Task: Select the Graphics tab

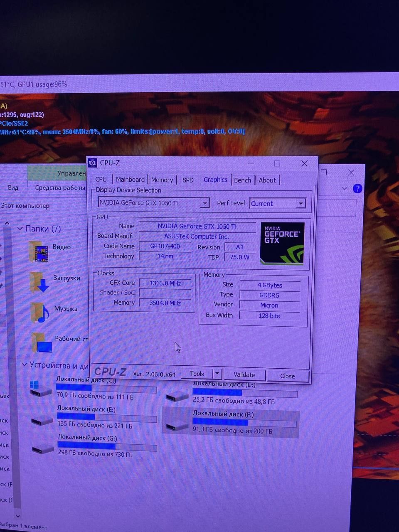Action: (x=215, y=180)
